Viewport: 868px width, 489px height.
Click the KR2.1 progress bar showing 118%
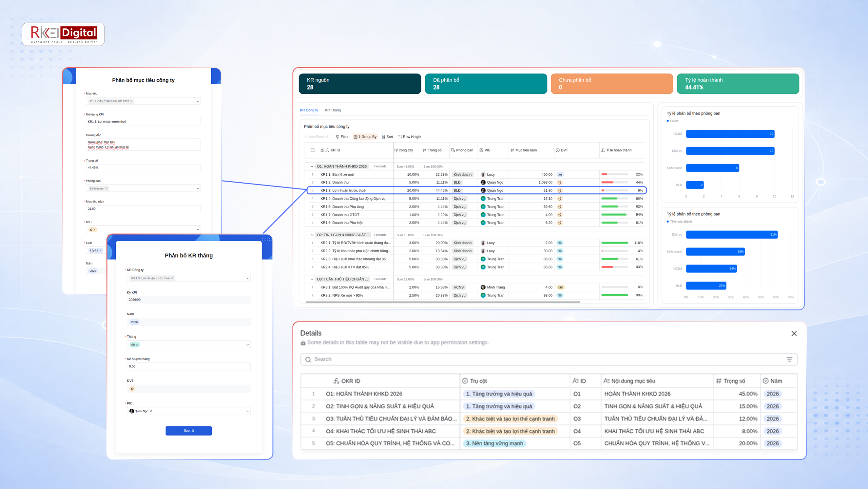[x=615, y=243]
